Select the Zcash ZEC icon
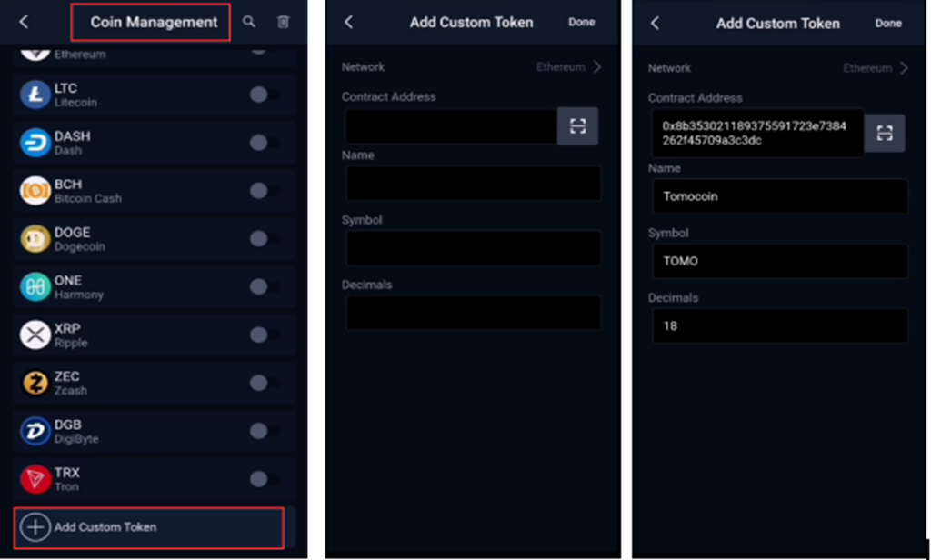931x560 pixels. 35,383
